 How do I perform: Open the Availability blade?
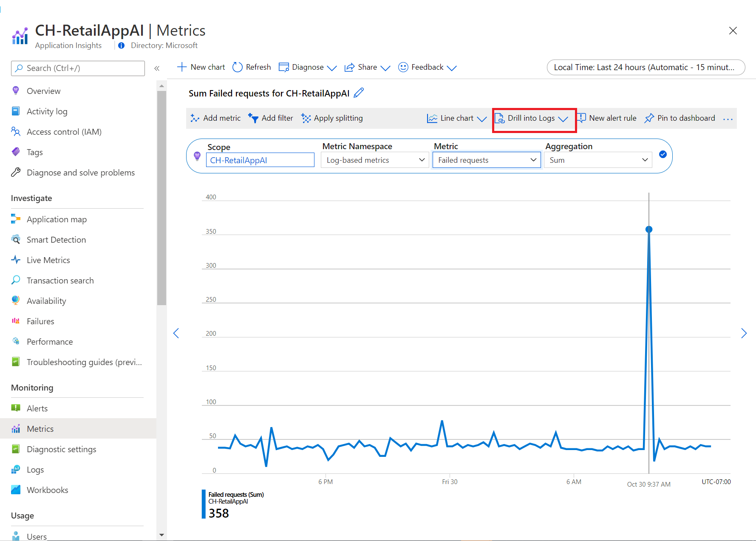pyautogui.click(x=46, y=300)
